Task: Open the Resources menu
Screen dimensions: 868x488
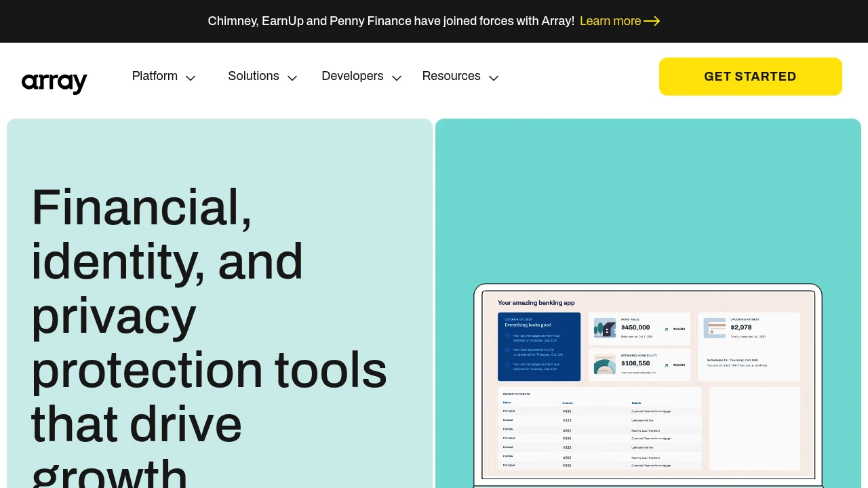Action: (451, 76)
